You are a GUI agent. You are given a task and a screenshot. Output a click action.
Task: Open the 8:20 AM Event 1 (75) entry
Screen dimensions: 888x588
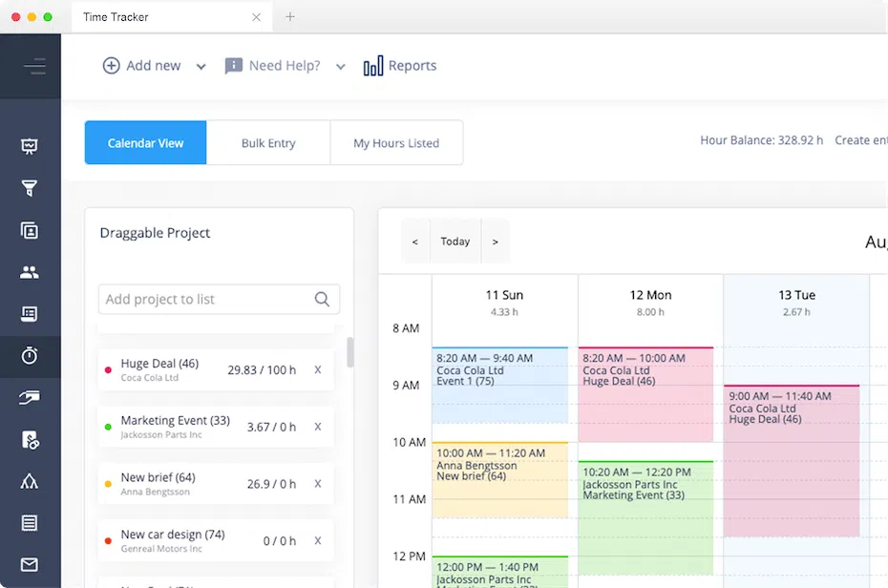(x=499, y=385)
